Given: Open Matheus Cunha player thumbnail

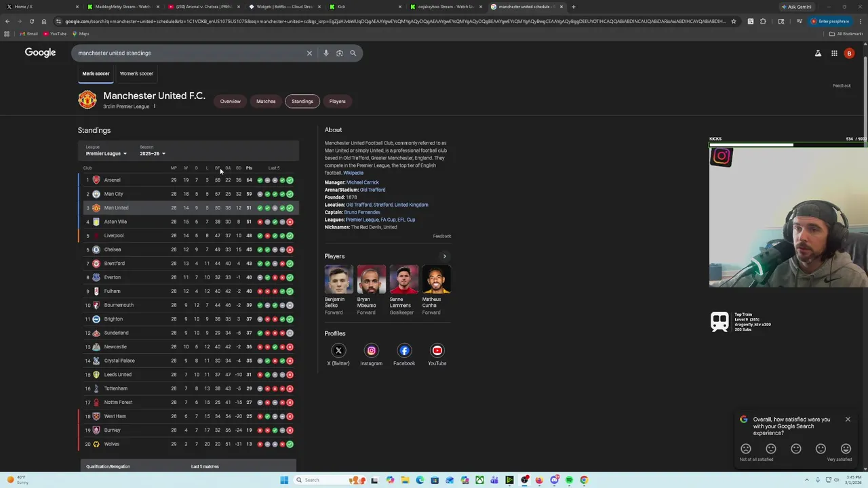Looking at the screenshot, I should coord(437,279).
